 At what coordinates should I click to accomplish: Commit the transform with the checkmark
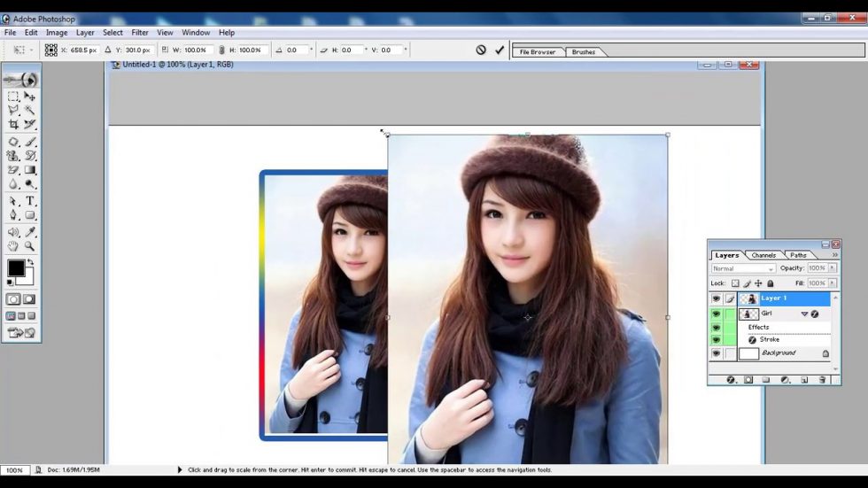[x=500, y=50]
